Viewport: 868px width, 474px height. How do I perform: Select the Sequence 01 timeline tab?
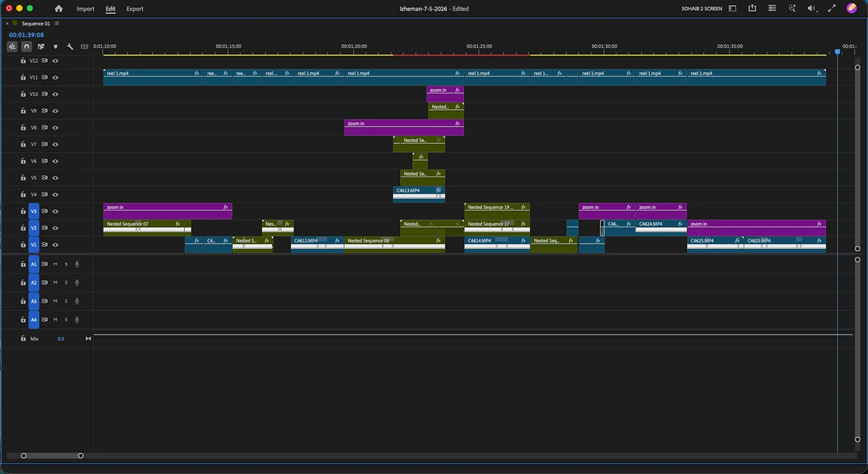[36, 23]
